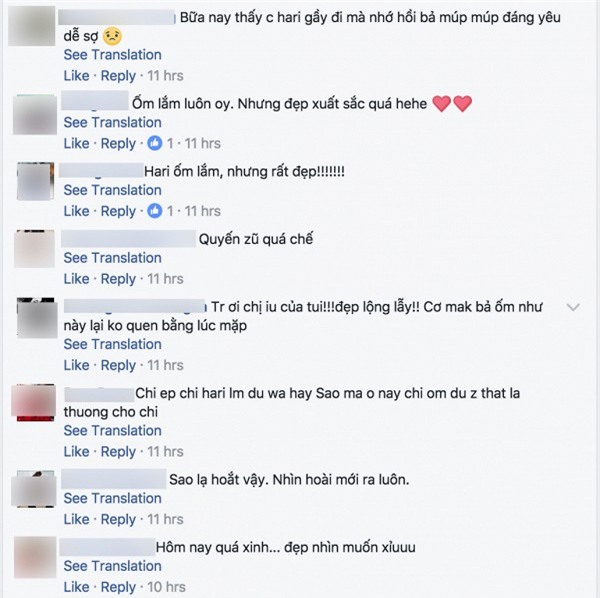The image size is (600, 598).
Task: Like the 'Bữa nay thấy c hari' comment
Action: click(x=76, y=76)
